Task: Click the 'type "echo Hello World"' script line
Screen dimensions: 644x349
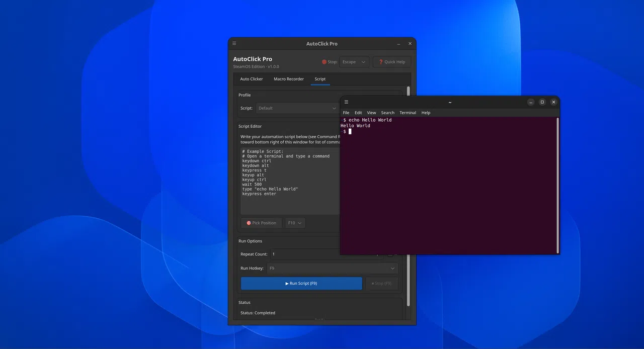Action: click(270, 189)
